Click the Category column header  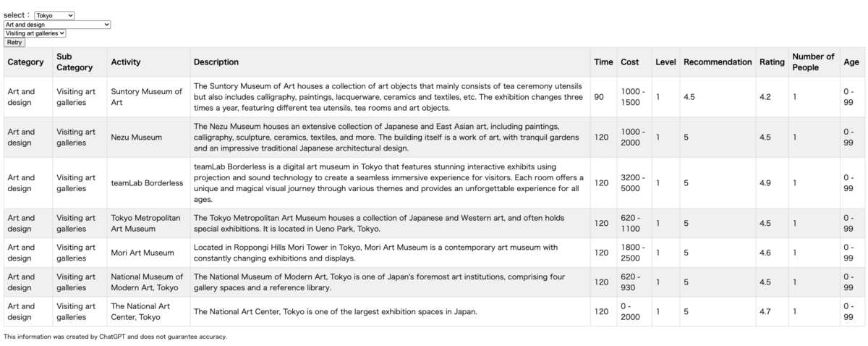point(25,62)
